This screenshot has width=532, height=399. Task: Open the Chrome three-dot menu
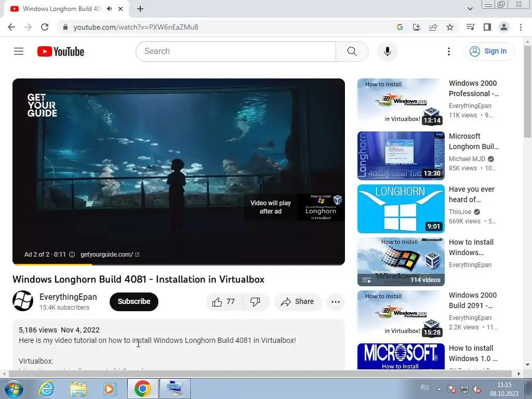521,27
